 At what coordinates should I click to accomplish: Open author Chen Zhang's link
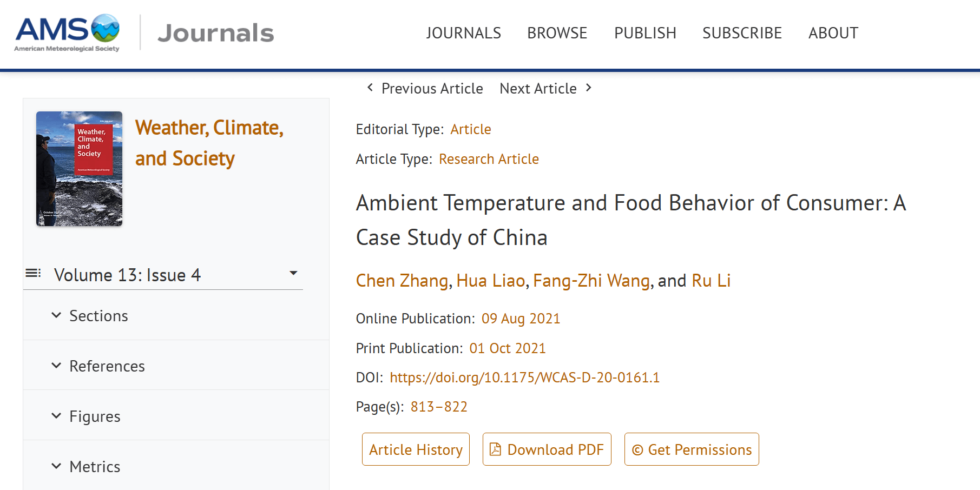[x=402, y=281]
